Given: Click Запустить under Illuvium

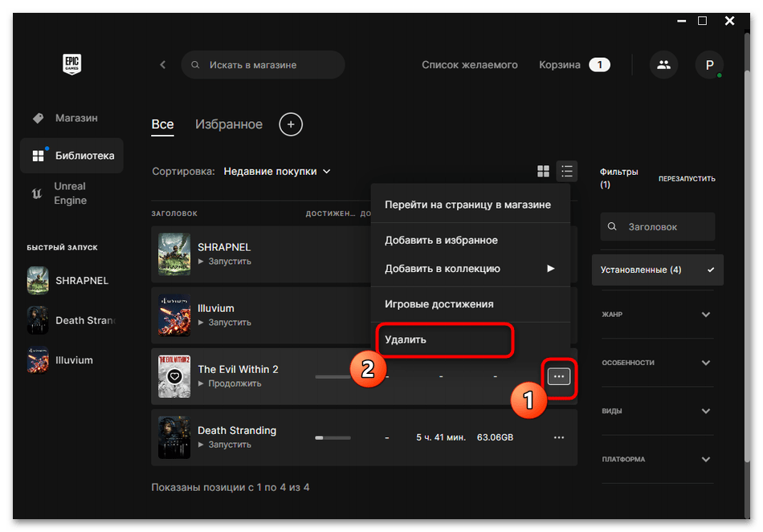Looking at the screenshot, I should coord(225,323).
